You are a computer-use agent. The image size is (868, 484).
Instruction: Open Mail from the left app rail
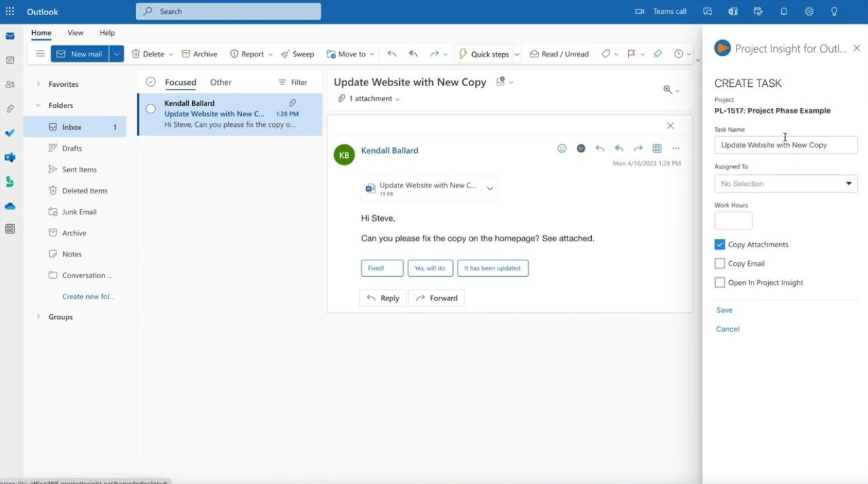pyautogui.click(x=10, y=36)
